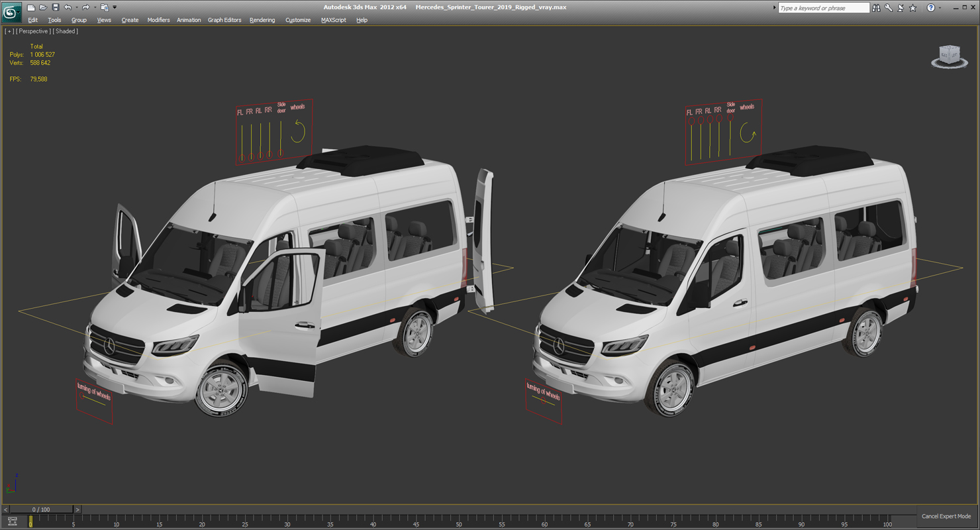Open the Help menu
Viewport: 980px width, 530px height.
(x=362, y=20)
